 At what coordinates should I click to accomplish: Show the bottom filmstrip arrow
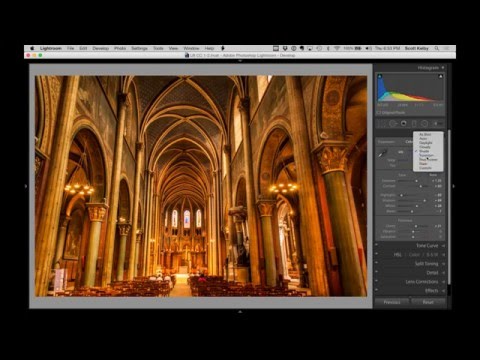coord(240,312)
